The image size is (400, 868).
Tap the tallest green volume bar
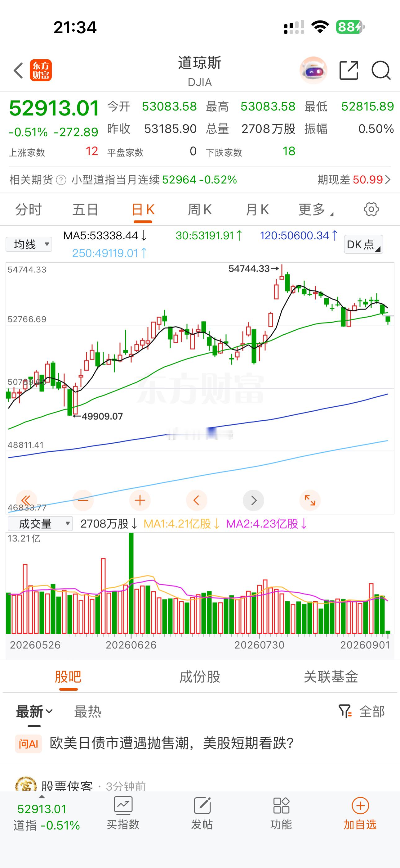[x=131, y=583]
